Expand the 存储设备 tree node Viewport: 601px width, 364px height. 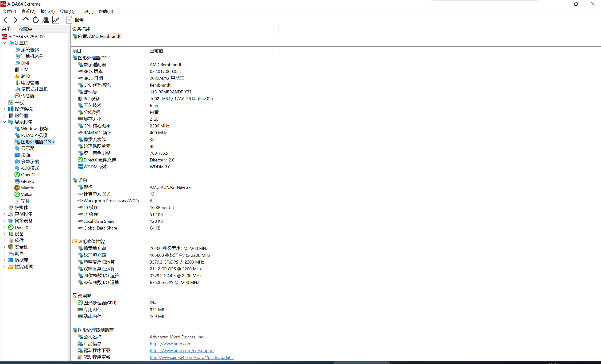click(4, 214)
